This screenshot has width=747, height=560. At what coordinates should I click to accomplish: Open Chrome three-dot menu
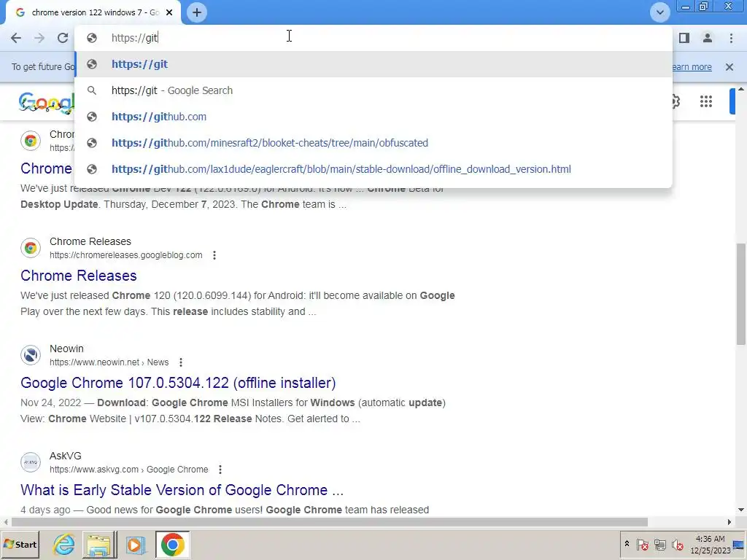731,38
